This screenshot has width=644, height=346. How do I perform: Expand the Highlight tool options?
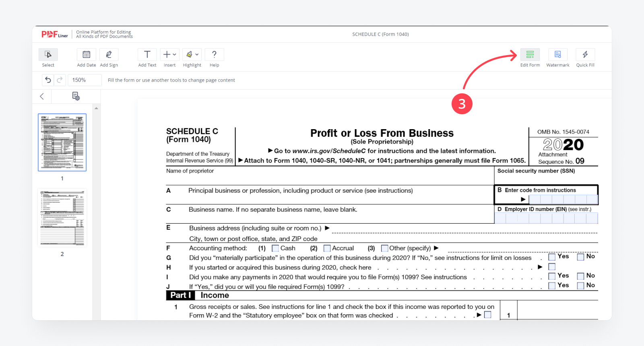pyautogui.click(x=197, y=55)
